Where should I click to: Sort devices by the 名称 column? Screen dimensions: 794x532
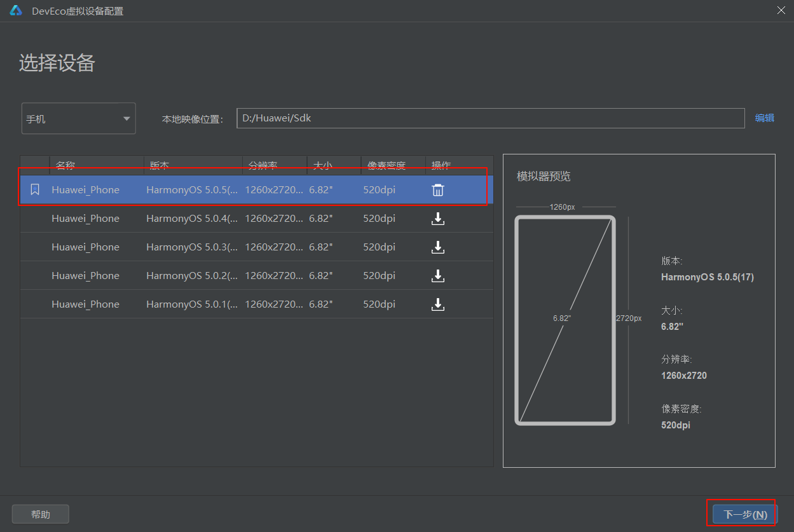pyautogui.click(x=65, y=165)
